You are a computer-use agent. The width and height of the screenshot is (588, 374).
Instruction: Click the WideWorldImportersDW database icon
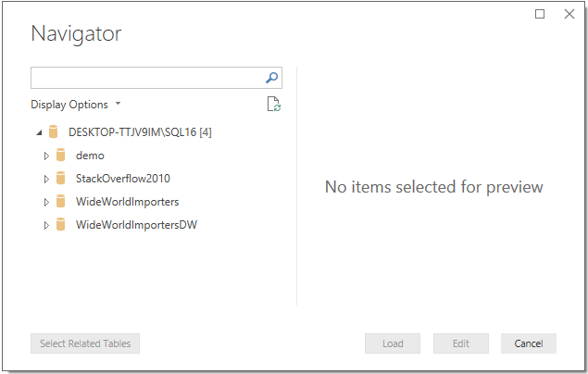click(61, 225)
